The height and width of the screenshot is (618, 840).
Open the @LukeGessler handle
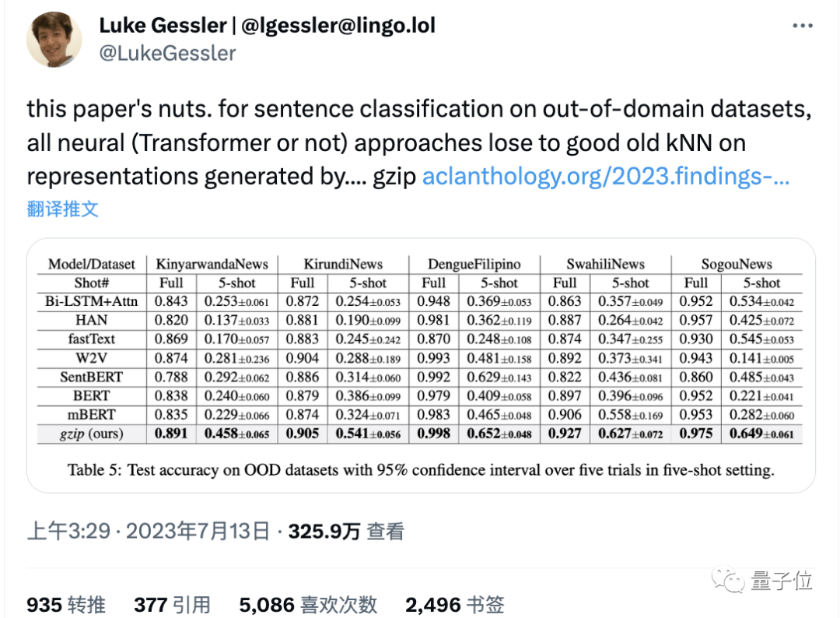pos(167,53)
